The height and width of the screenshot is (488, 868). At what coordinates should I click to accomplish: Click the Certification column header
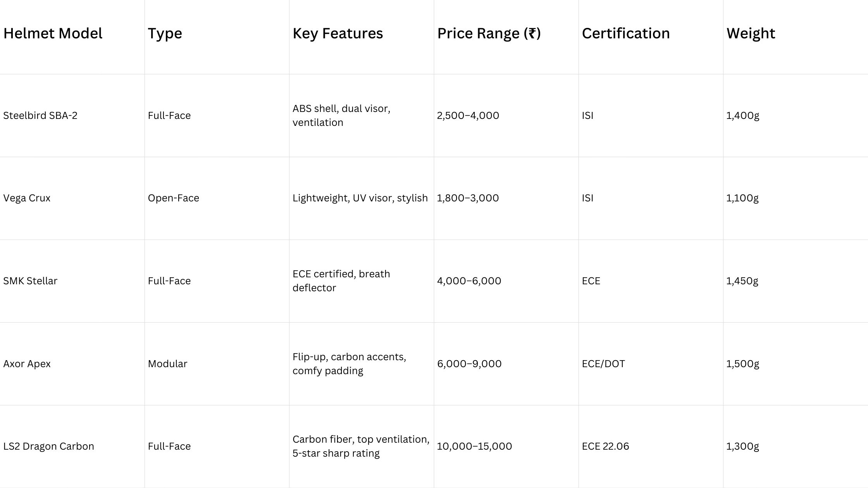pos(625,34)
